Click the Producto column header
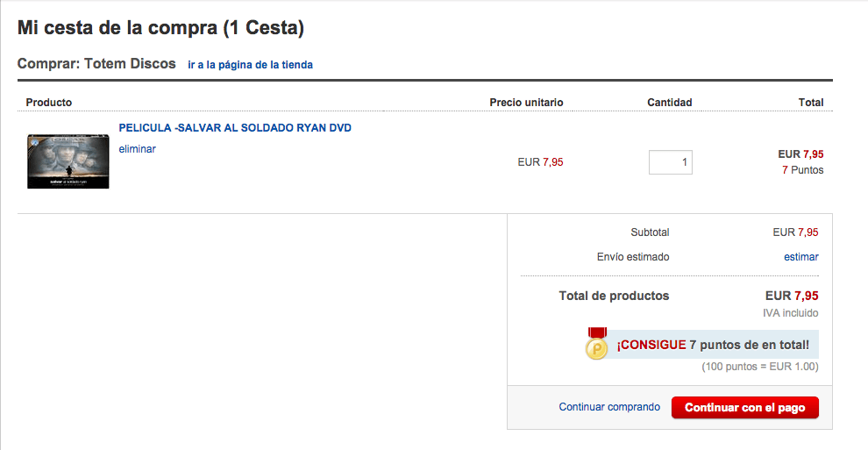Image resolution: width=868 pixels, height=450 pixels. tap(49, 103)
